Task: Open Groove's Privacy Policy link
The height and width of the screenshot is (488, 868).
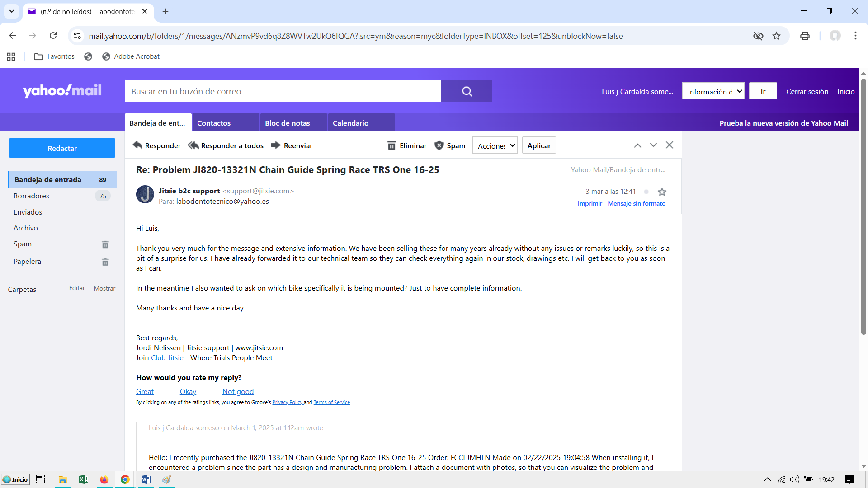Action: click(x=287, y=402)
